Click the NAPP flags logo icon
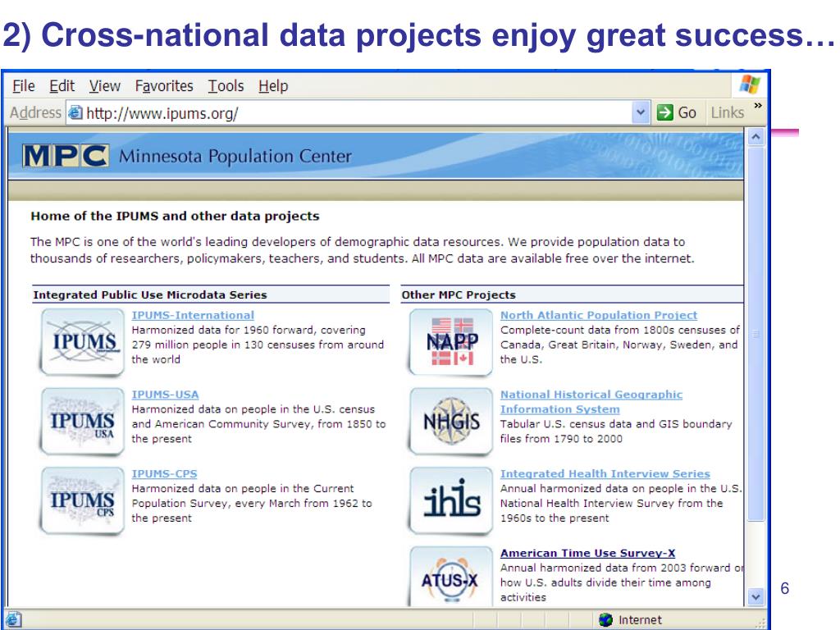Image resolution: width=840 pixels, height=630 pixels. [451, 342]
